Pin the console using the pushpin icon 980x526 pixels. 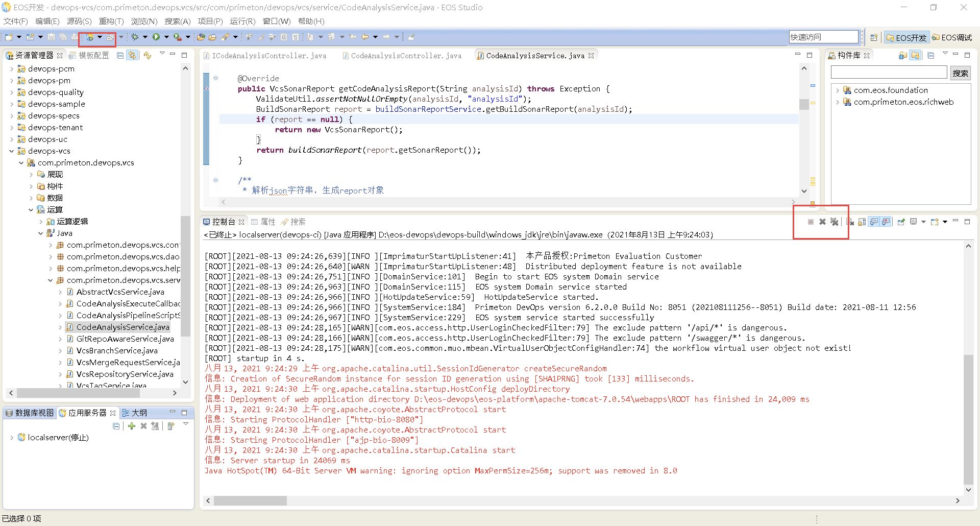coord(900,222)
